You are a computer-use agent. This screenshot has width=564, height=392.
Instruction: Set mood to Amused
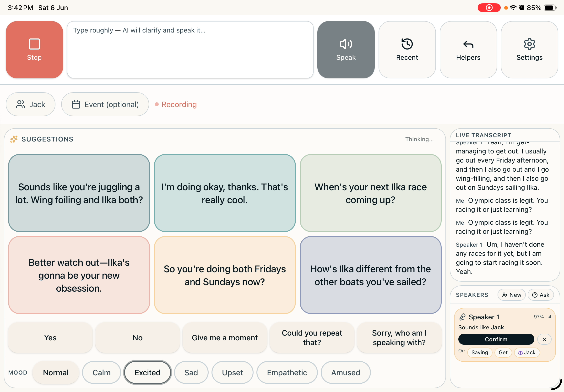346,373
